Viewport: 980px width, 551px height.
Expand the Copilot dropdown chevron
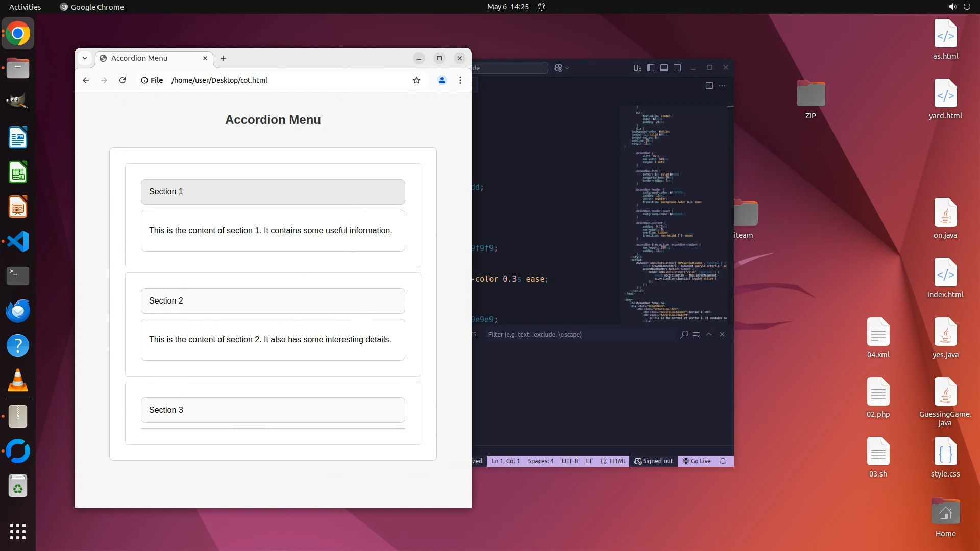pos(567,68)
